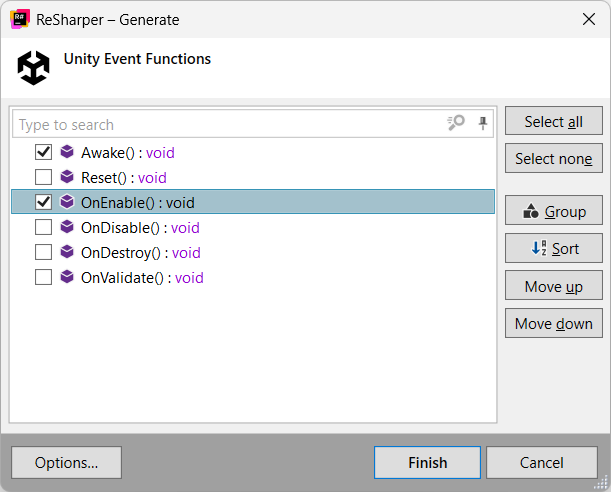This screenshot has height=492, width=611.
Task: Tick the OnDisable() checkbox
Action: click(43, 227)
